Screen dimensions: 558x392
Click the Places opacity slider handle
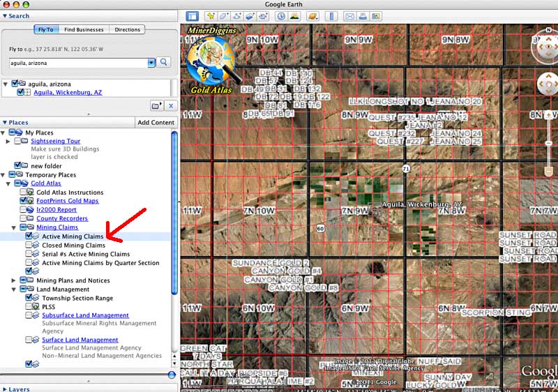[x=172, y=375]
